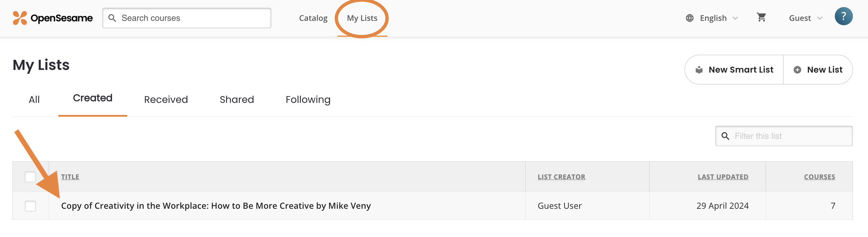Sort the table by LAST UPDATED
This screenshot has width=868, height=237.
[x=723, y=176]
